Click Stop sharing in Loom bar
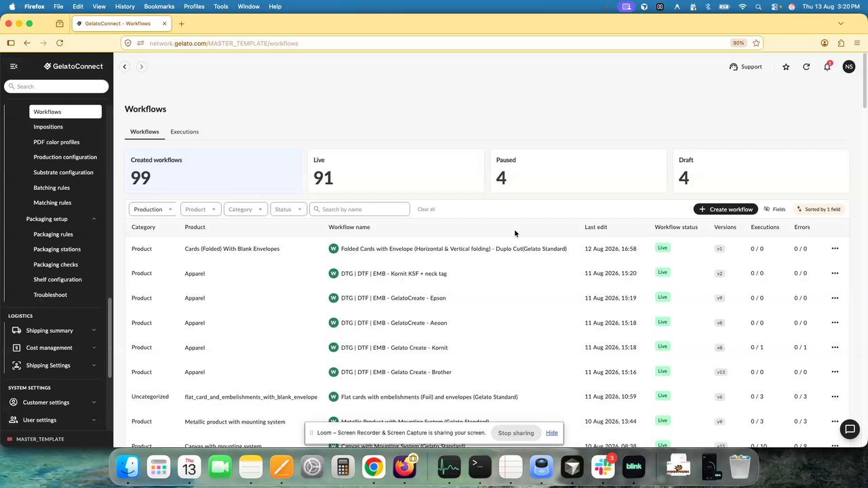Screen dimensions: 868x488 tap(516, 433)
